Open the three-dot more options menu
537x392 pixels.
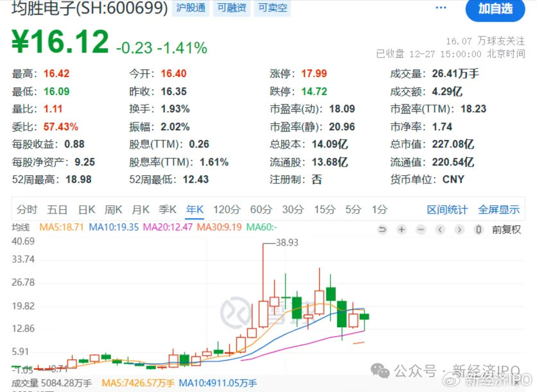[441, 8]
